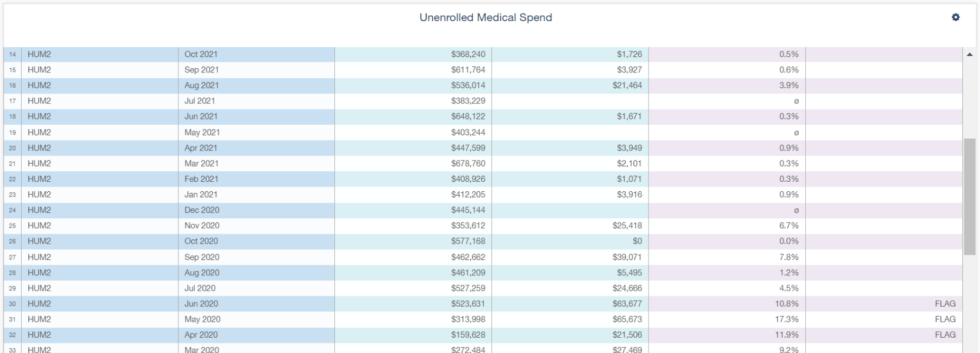980x353 pixels.
Task: Click the HUM2 cell in row 20
Action: (x=39, y=148)
